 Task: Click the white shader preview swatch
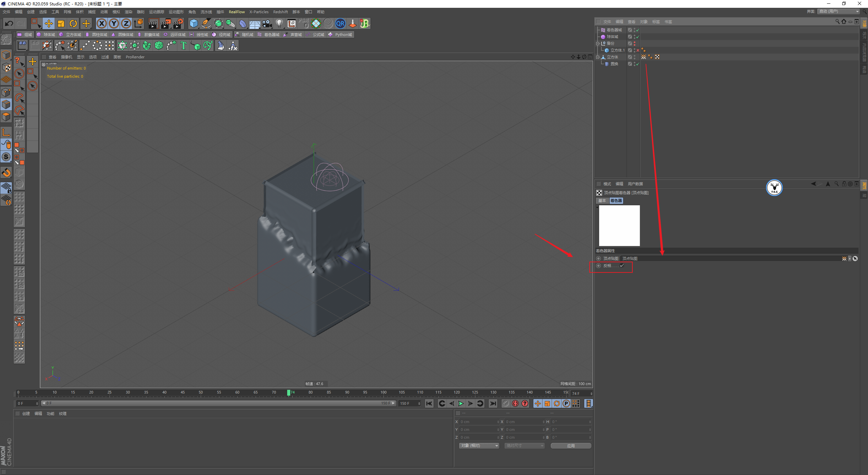[619, 226]
